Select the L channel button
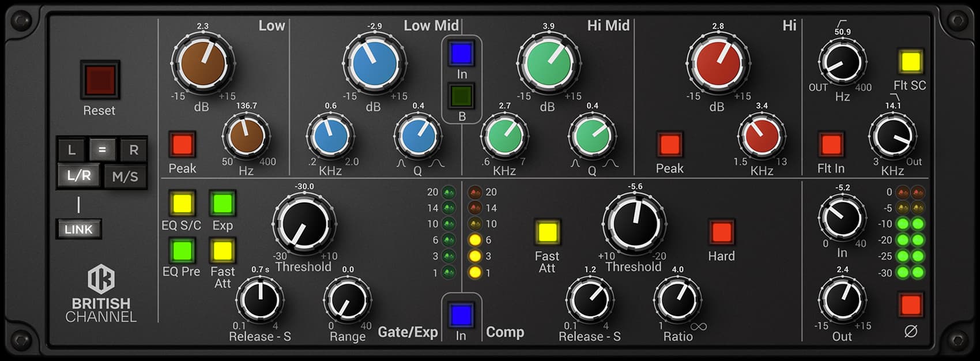 pyautogui.click(x=71, y=150)
